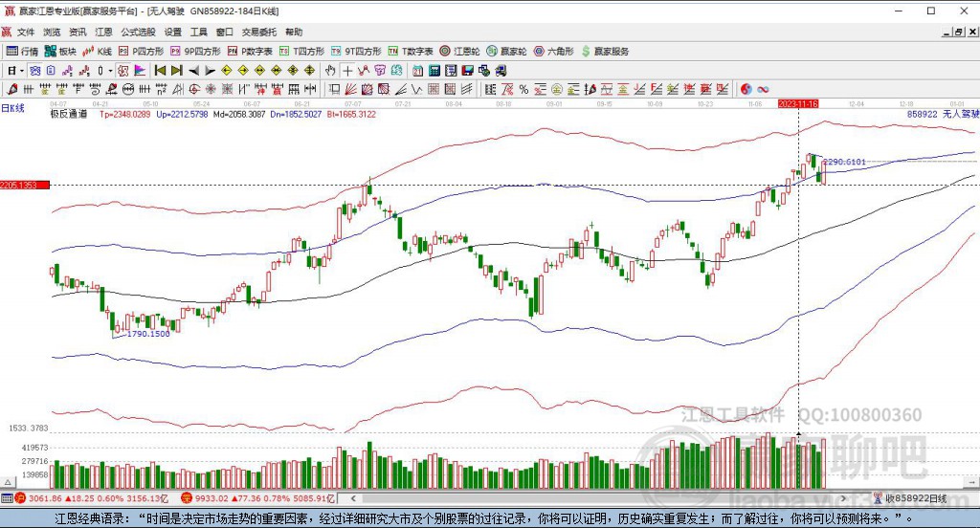Click the 赢家服务 button
The image size is (980, 528).
pyautogui.click(x=605, y=52)
